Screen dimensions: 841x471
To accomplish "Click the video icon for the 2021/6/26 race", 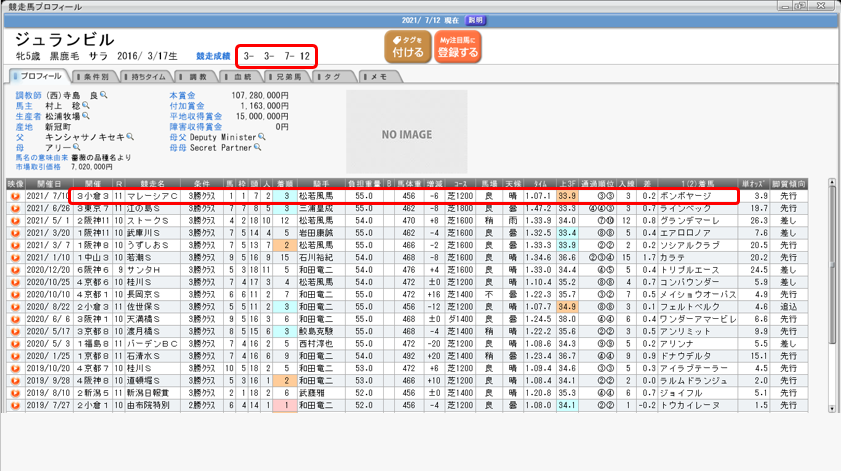I will [14, 207].
